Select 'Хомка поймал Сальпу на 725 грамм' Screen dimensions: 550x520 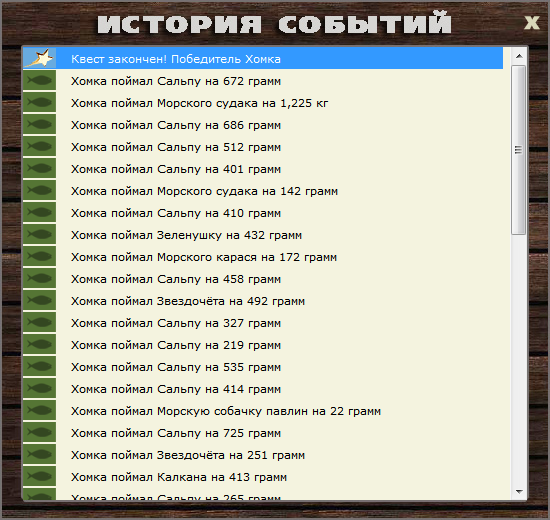point(263,432)
